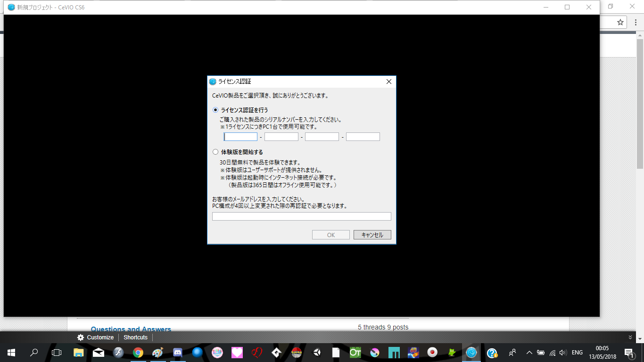Open the Shortcuts menu item
The width and height of the screenshot is (644, 362).
tap(135, 337)
